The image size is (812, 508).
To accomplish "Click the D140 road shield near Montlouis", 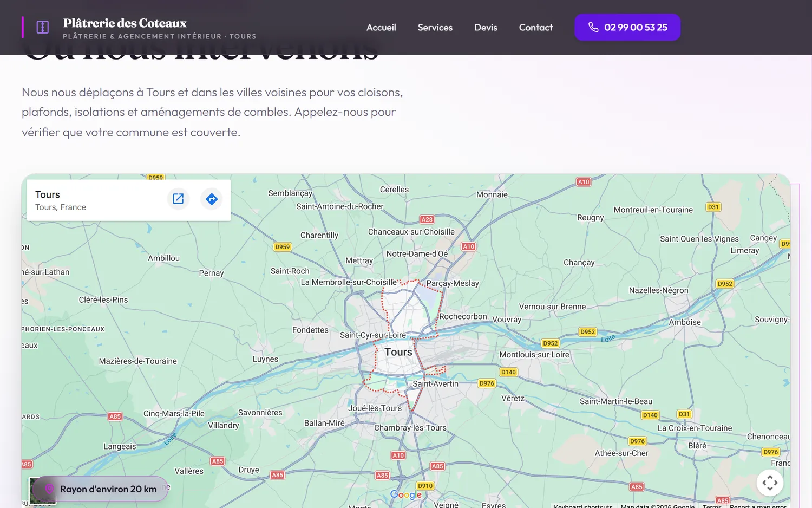I will point(508,372).
